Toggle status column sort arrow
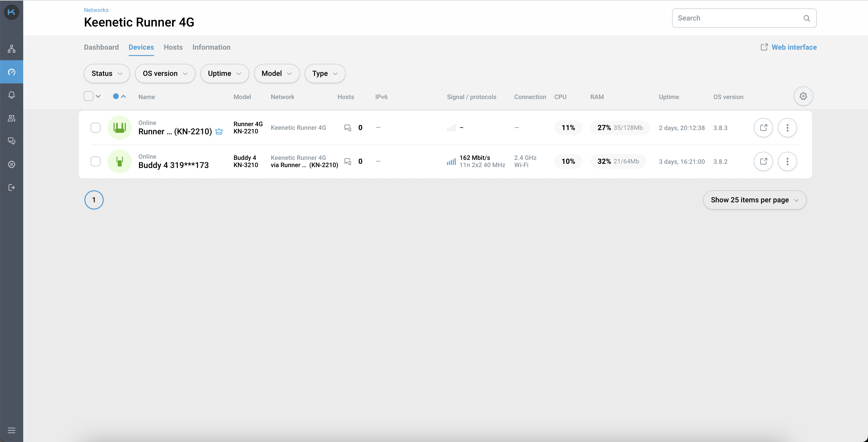 click(124, 96)
